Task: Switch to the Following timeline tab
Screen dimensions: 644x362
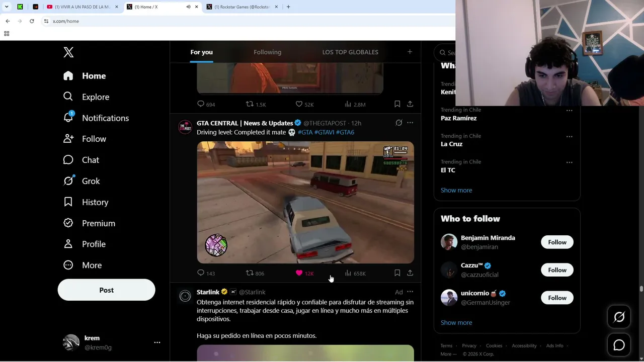Action: (267, 52)
